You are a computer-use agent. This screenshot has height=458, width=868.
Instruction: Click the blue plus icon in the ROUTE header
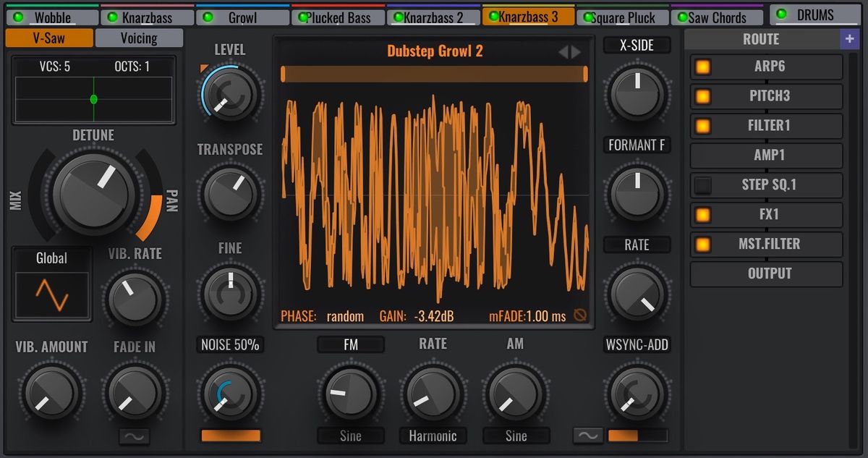point(851,38)
